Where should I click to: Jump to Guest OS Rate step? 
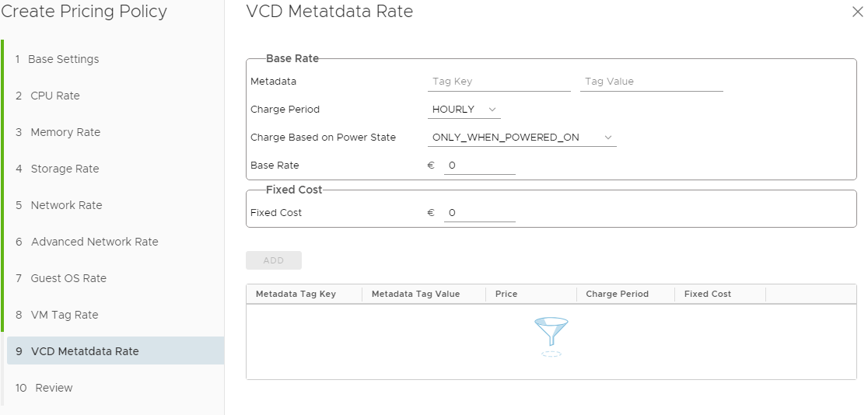tap(68, 278)
